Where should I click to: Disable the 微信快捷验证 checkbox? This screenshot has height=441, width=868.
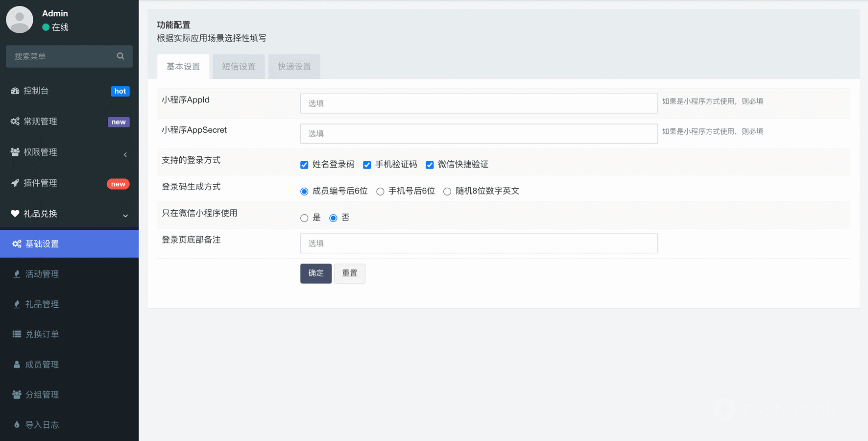click(x=430, y=165)
